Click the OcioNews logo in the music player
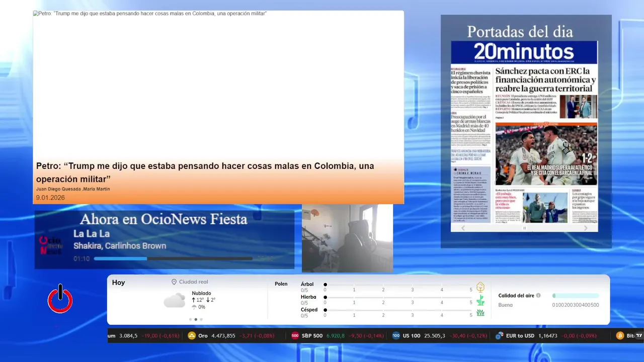Image resolution: width=644 pixels, height=362 pixels. (51, 246)
